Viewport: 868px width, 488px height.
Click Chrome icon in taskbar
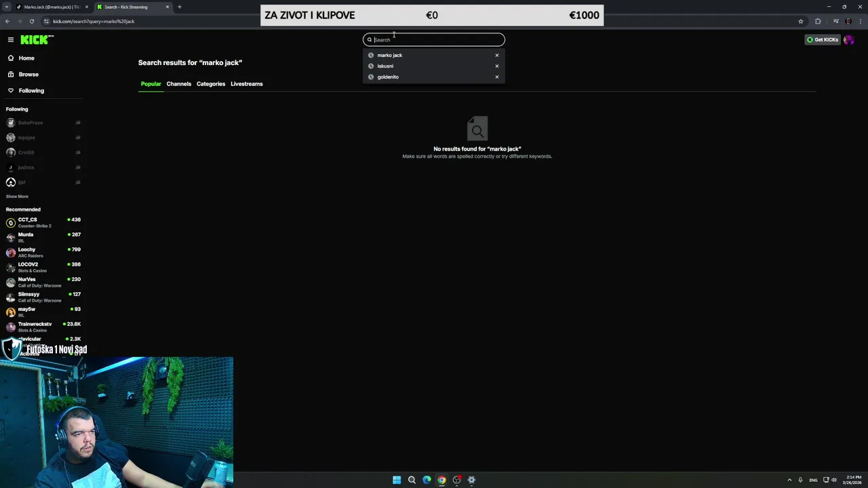tap(441, 480)
